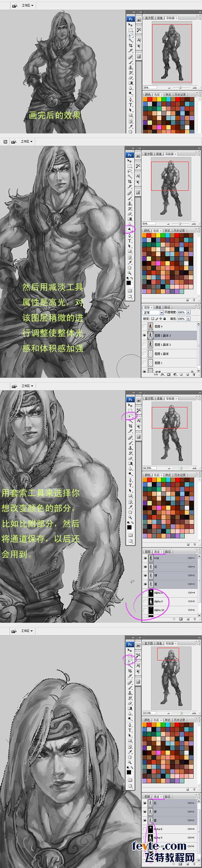Open the 正常 blend mode dropdown
This screenshot has height=868, width=202.
153,312
